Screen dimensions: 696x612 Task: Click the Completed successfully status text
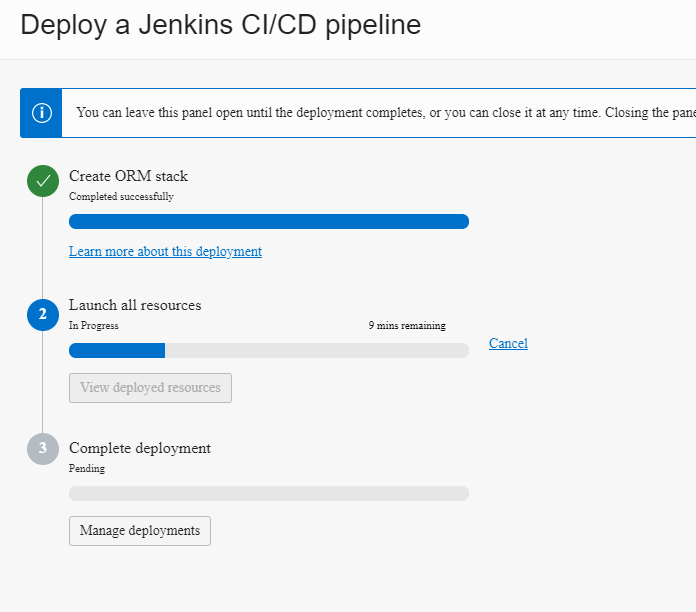tap(121, 197)
